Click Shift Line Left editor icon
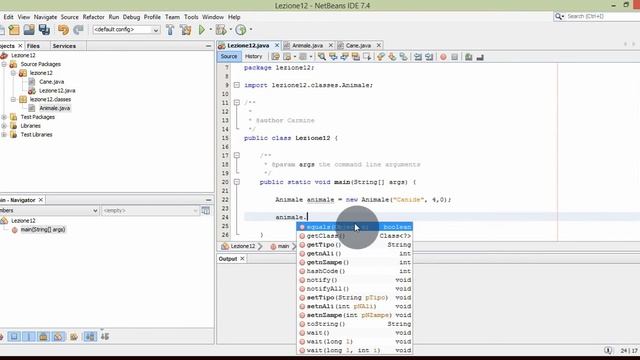640x360 pixels. (x=418, y=57)
